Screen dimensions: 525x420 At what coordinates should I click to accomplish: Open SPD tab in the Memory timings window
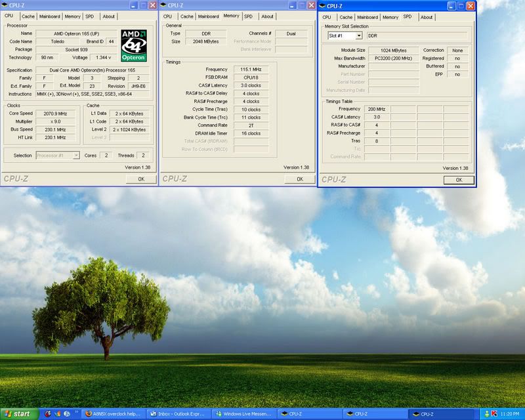click(x=249, y=16)
